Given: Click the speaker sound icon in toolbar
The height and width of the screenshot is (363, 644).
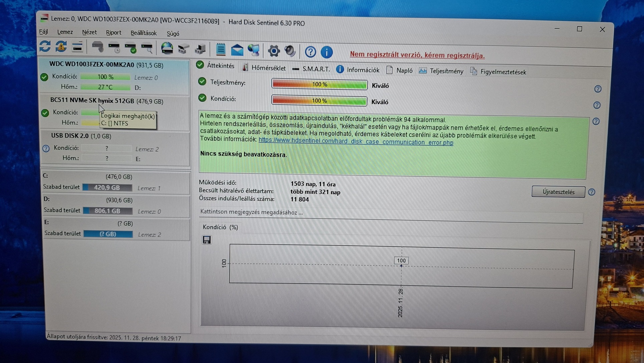Looking at the screenshot, I should point(290,51).
